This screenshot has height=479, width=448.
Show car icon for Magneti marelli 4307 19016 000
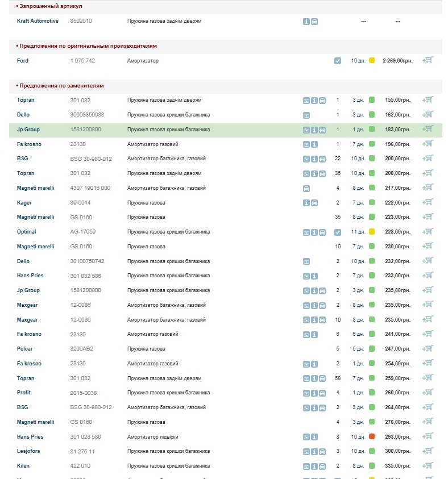306,188
